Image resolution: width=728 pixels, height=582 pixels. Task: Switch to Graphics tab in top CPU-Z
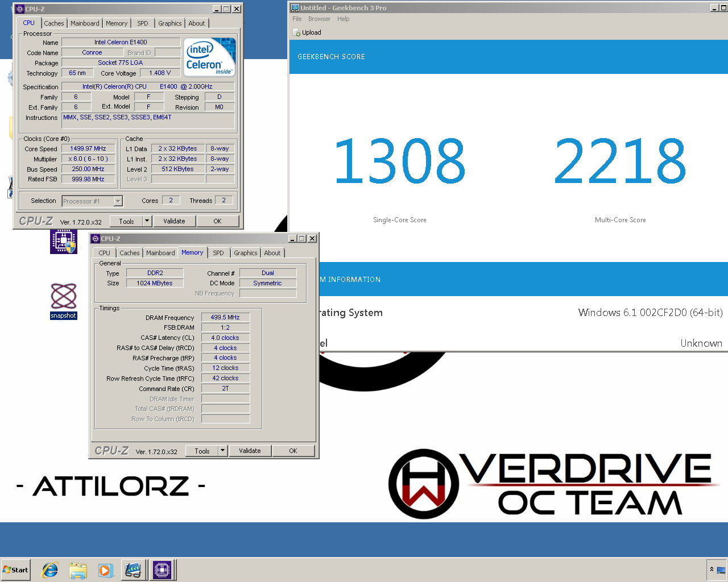click(x=170, y=23)
